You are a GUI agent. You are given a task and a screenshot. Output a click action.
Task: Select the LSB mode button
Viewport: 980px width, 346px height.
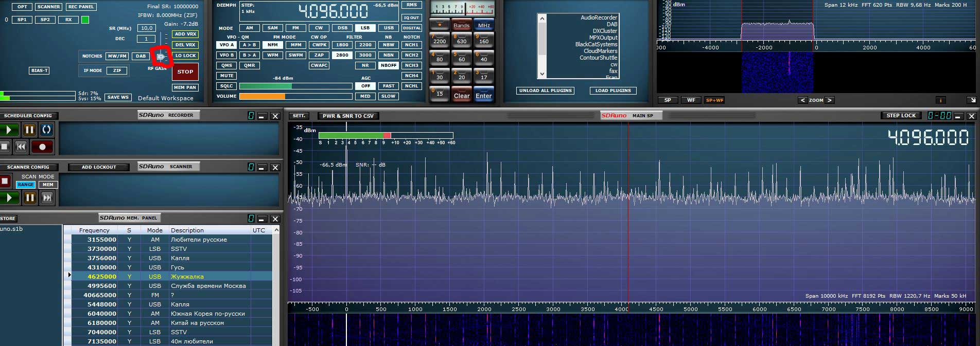pyautogui.click(x=365, y=28)
